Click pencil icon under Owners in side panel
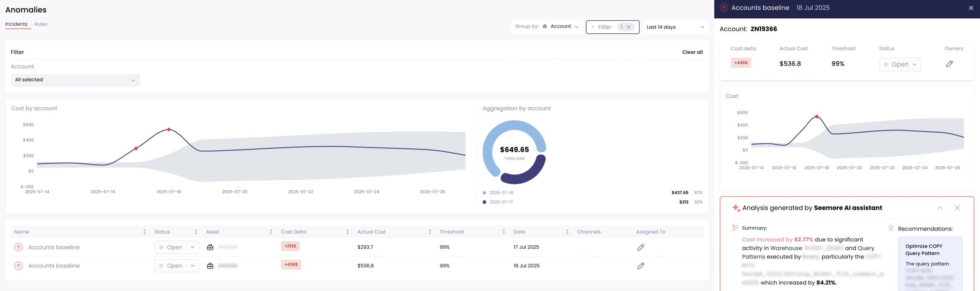The height and width of the screenshot is (291, 980). pos(949,64)
